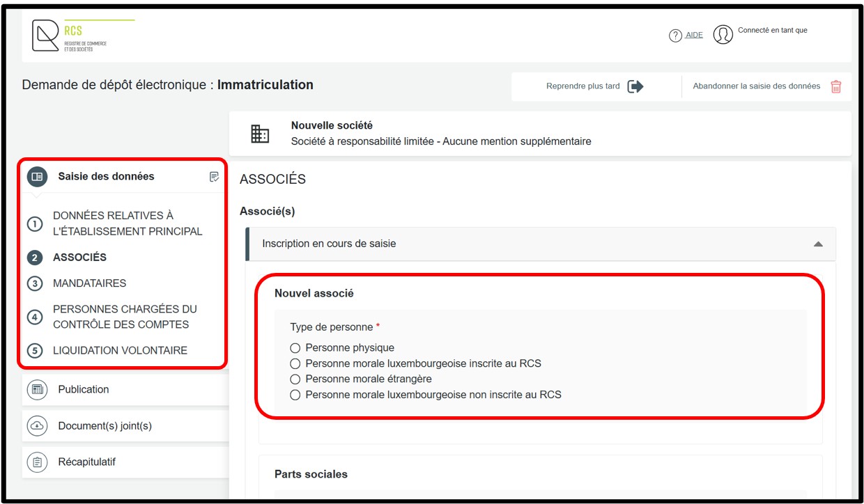Open the user profile avatar icon
The width and height of the screenshot is (864, 504).
coord(723,35)
